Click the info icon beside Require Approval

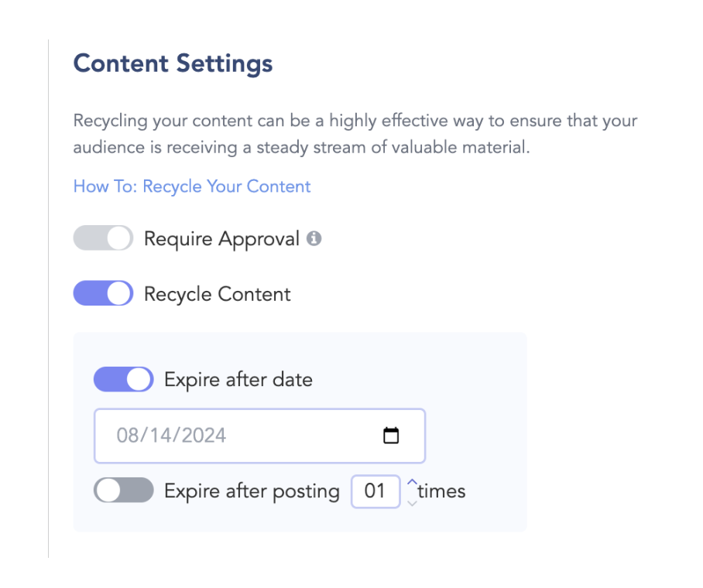point(314,238)
